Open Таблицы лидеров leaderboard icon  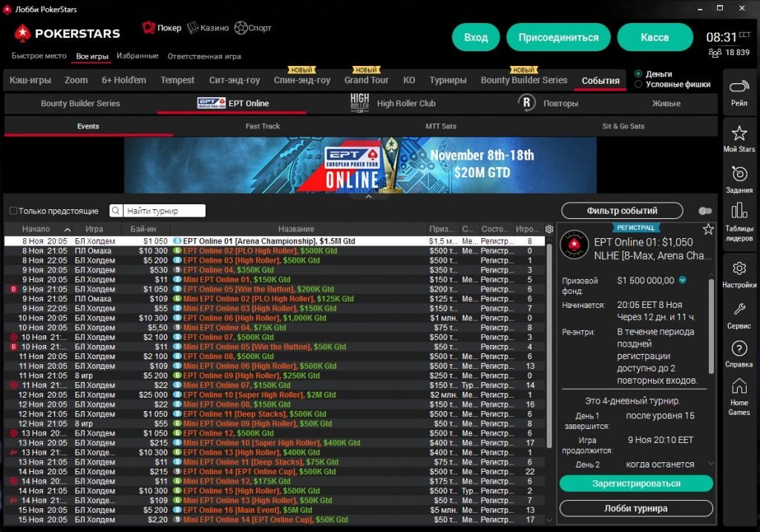point(738,214)
